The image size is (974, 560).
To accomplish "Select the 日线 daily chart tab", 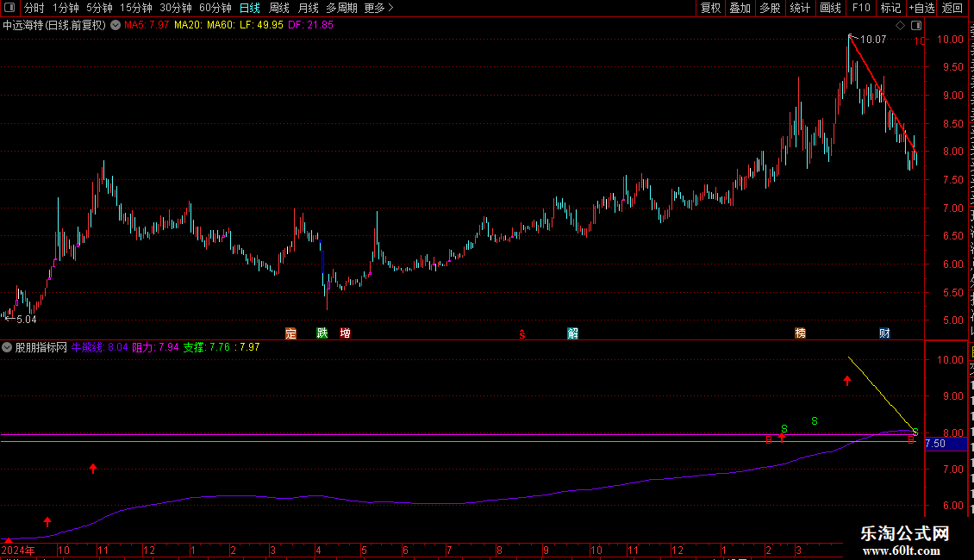I will pyautogui.click(x=250, y=8).
